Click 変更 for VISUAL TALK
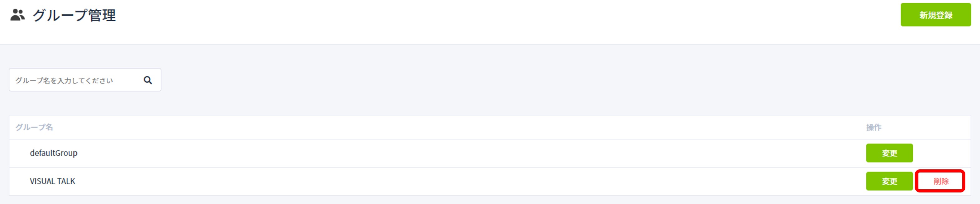This screenshot has width=980, height=204. click(890, 181)
